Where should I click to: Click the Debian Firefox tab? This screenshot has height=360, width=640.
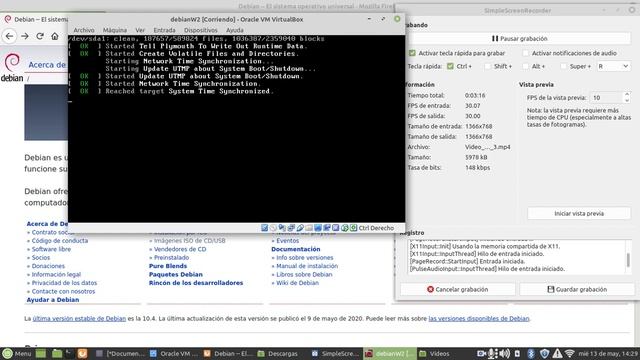(36, 19)
